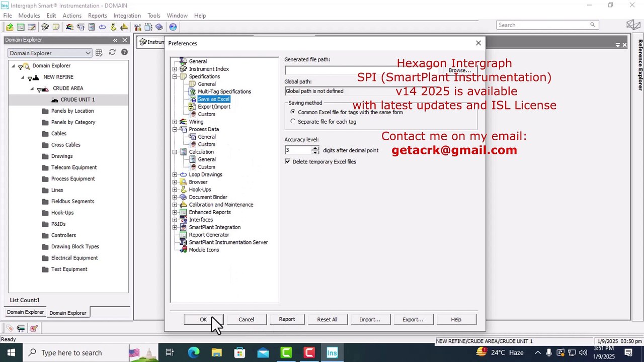This screenshot has height=362, width=644.
Task: Open the Reports menu
Action: (98, 16)
